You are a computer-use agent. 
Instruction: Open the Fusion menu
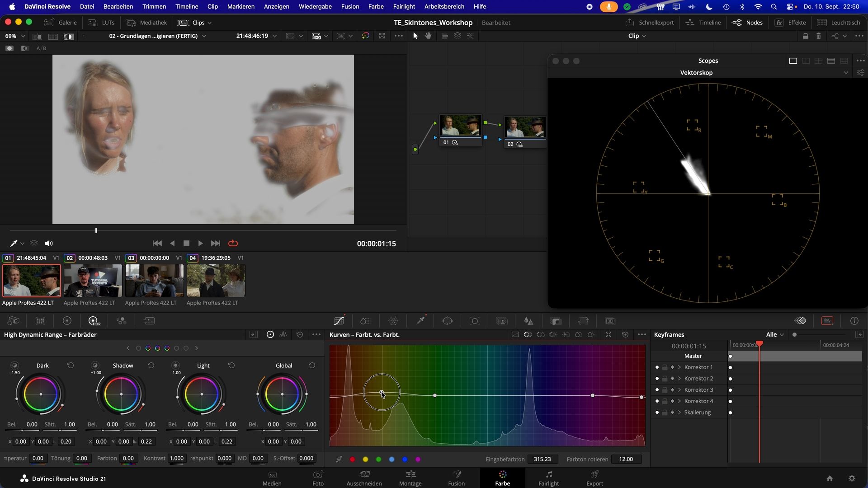350,6
